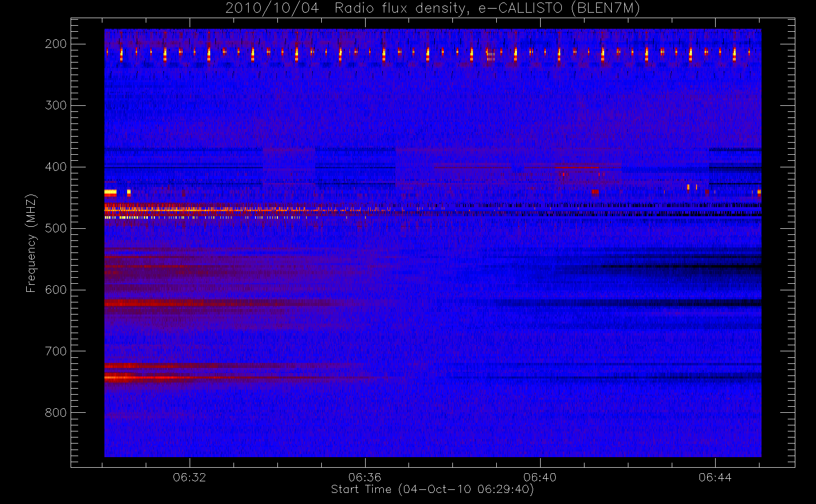The image size is (816, 504).
Task: Click the 600 frequency tick label
Action: [56, 290]
